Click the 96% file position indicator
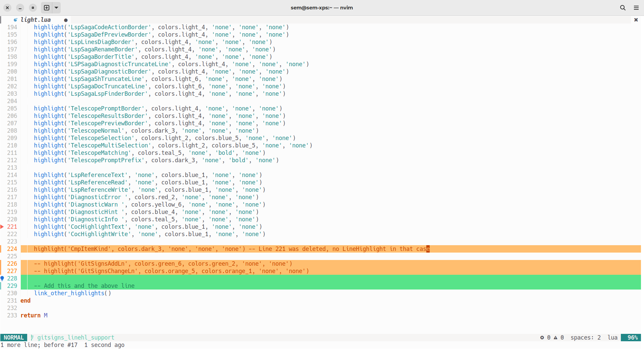644x352 pixels. tap(631, 338)
